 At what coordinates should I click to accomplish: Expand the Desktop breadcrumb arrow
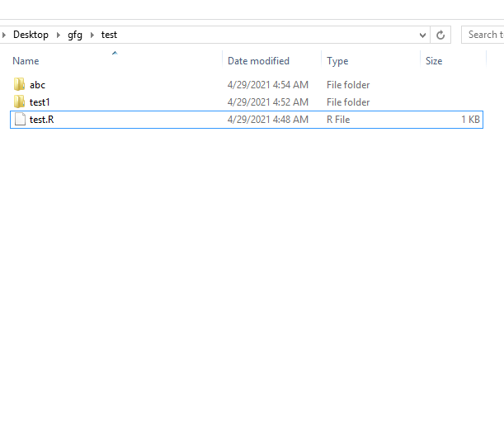[58, 35]
